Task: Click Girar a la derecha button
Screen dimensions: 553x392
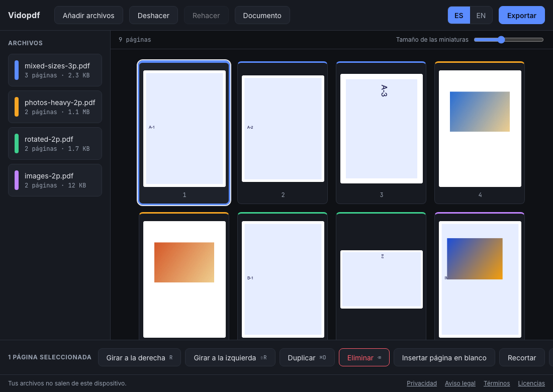Action: coord(139,357)
